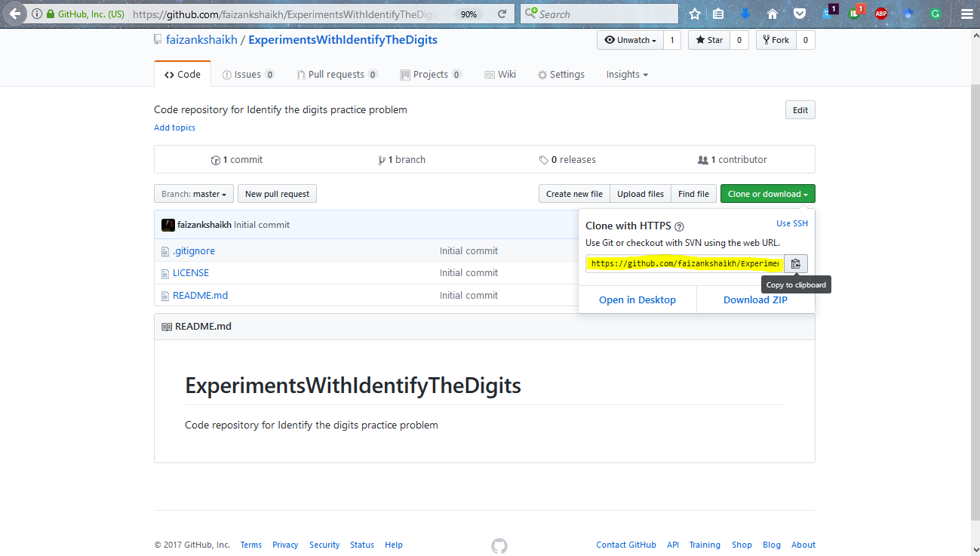Open the footer Status link
The image size is (980, 556).
click(362, 545)
